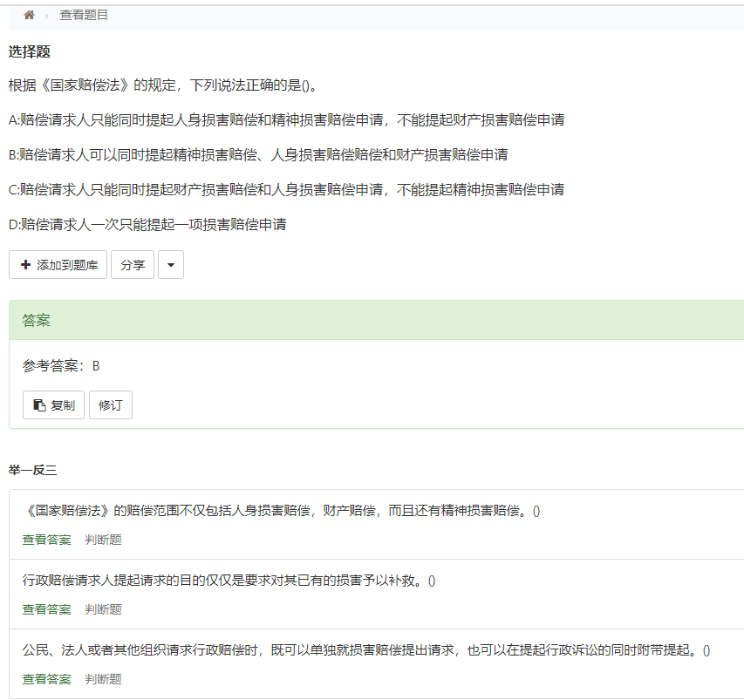744x700 pixels.
Task: Click the plus icon on 添加到题库 button
Action: click(25, 264)
